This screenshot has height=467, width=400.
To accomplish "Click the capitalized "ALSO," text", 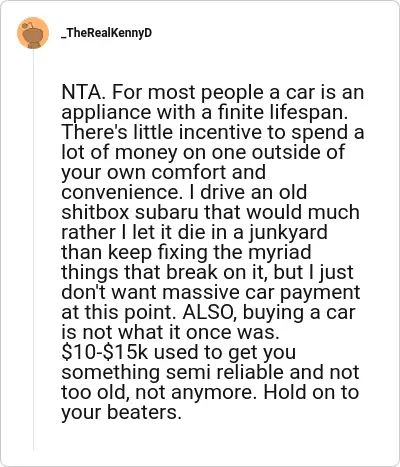I will point(210,313).
